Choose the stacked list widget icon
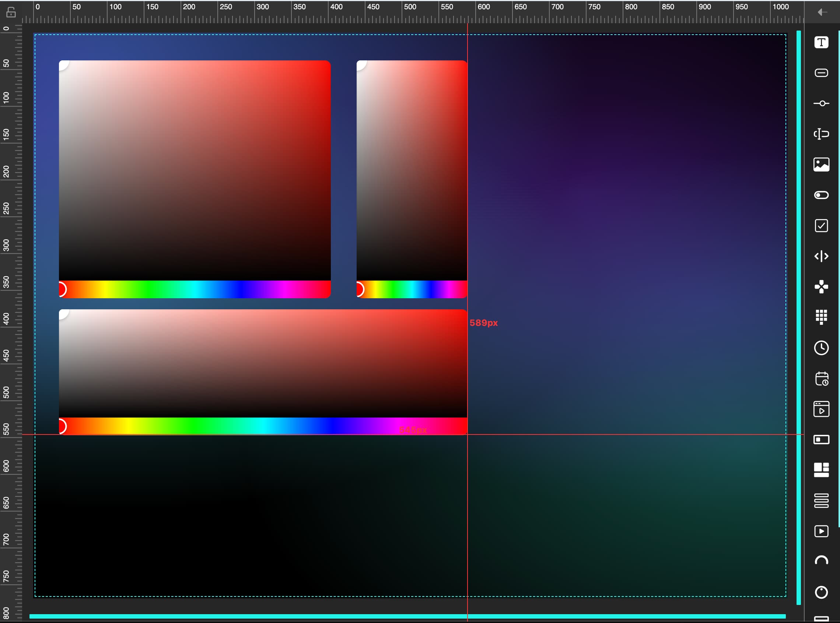Viewport: 840px width, 623px height. click(821, 500)
